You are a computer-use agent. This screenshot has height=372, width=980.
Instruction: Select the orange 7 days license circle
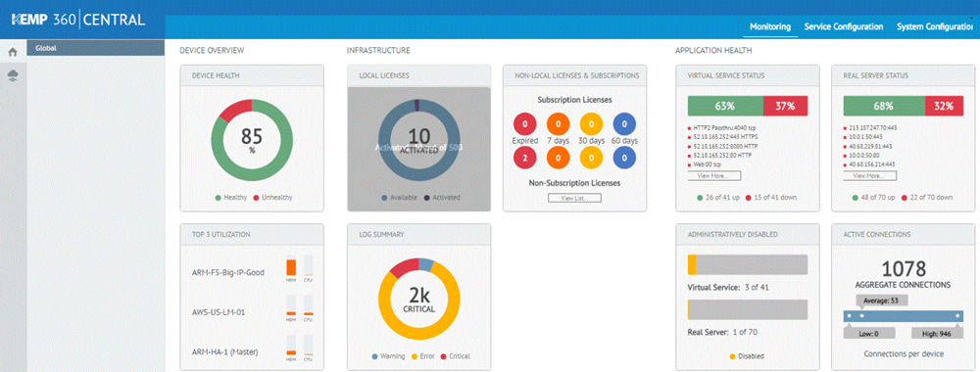pyautogui.click(x=559, y=123)
